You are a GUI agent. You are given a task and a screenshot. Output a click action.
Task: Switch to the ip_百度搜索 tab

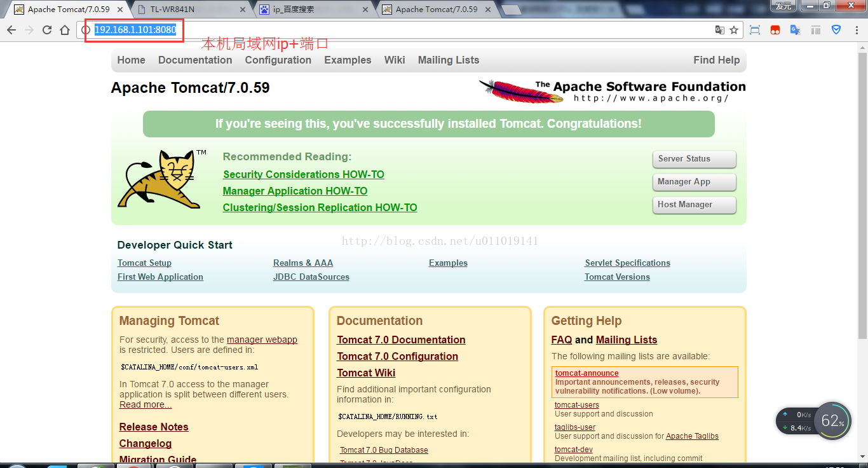point(313,10)
